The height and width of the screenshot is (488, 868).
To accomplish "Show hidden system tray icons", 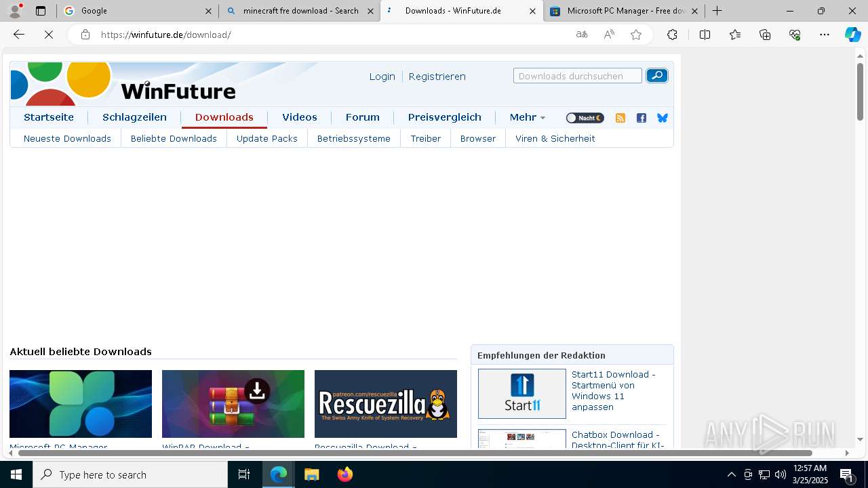I will 731,474.
